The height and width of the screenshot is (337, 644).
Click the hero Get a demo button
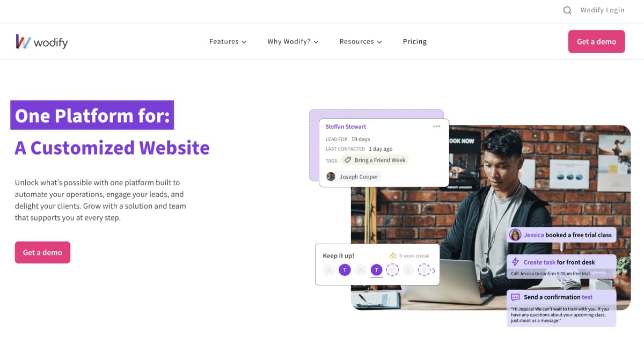[42, 252]
